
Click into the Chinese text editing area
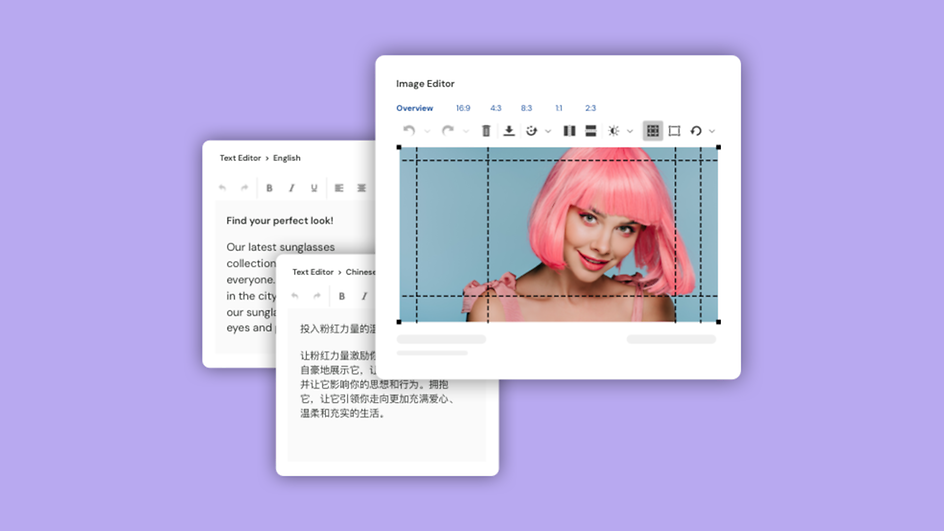(x=386, y=430)
